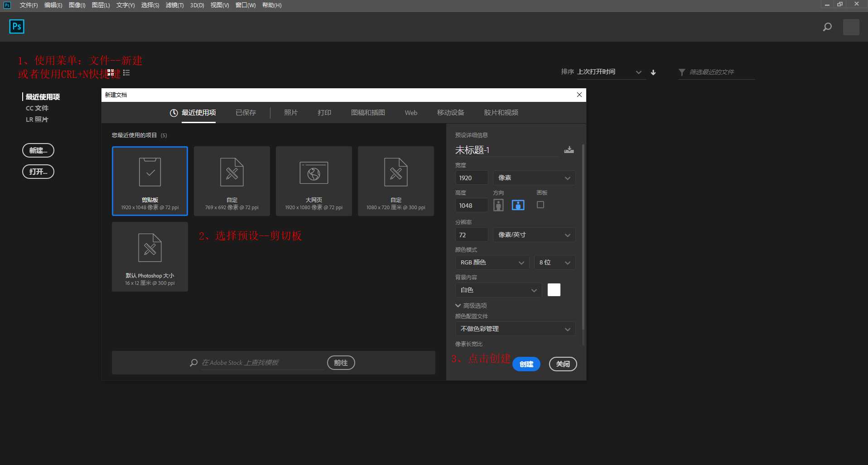The image size is (868, 465).
Task: Click white background color swatch
Action: tap(554, 290)
